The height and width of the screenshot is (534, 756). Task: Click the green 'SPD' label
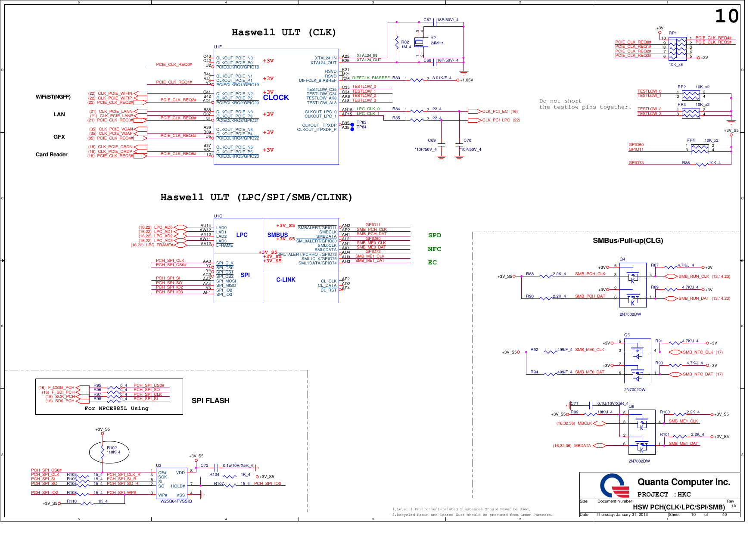(x=434, y=235)
